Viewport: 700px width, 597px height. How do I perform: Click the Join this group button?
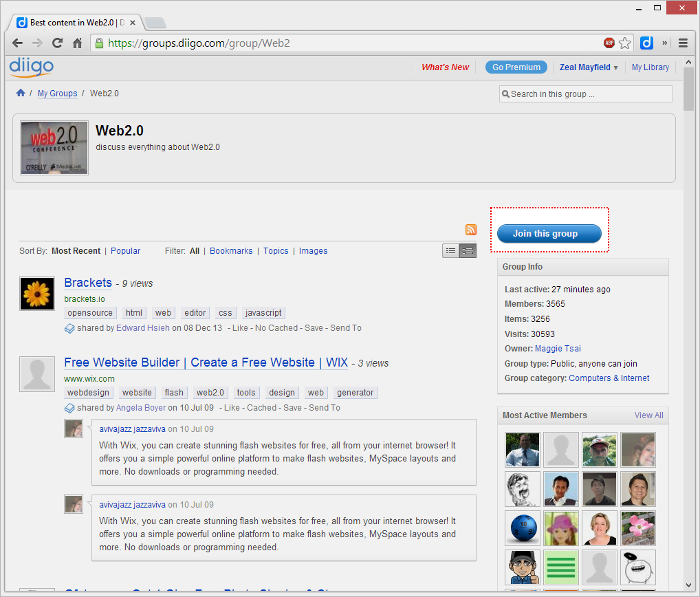click(549, 234)
